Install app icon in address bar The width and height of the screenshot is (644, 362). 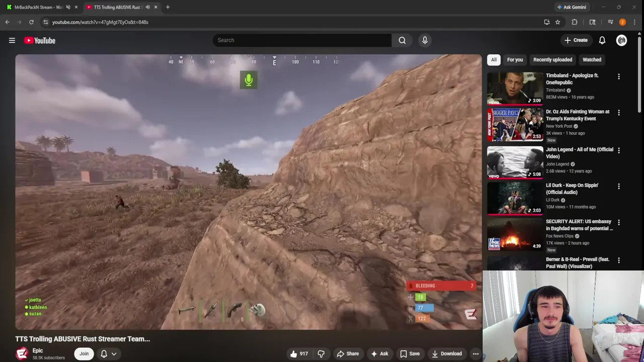(547, 22)
